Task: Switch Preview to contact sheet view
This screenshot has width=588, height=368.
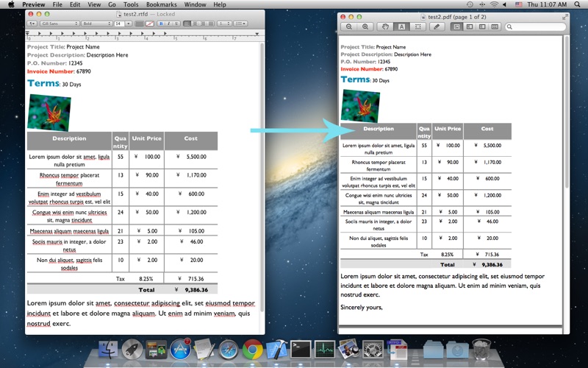Action: (495, 26)
